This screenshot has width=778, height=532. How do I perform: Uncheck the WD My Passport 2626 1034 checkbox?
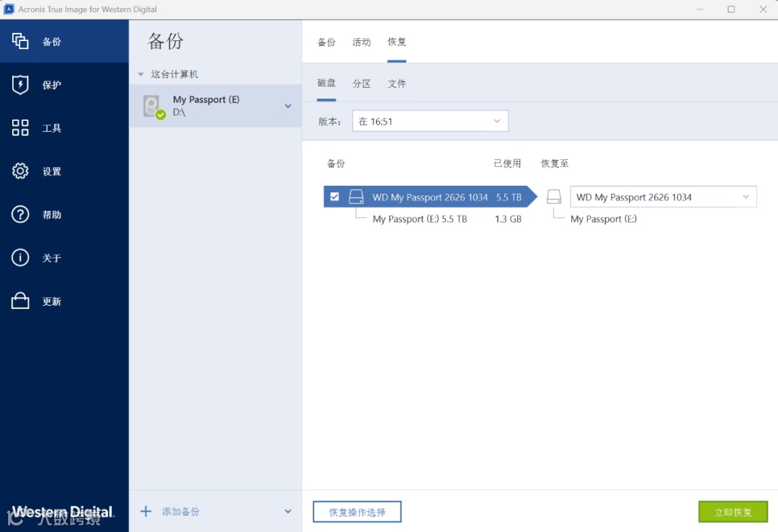(x=334, y=197)
